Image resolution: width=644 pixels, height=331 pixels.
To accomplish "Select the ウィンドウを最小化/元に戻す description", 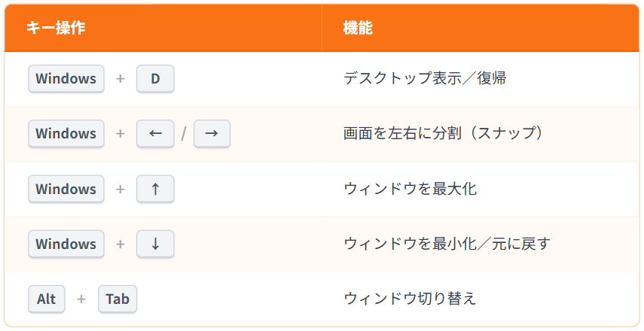I will (x=447, y=244).
